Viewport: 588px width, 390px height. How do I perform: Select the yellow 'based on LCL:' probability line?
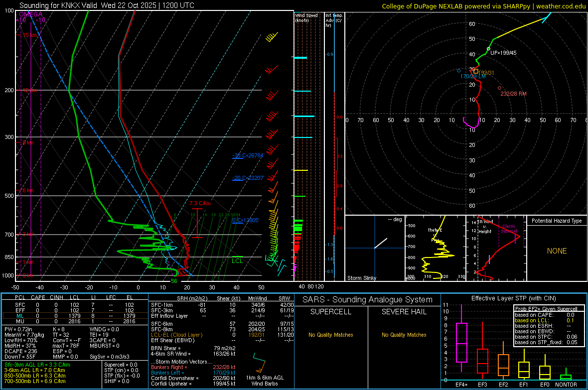coord(545,320)
